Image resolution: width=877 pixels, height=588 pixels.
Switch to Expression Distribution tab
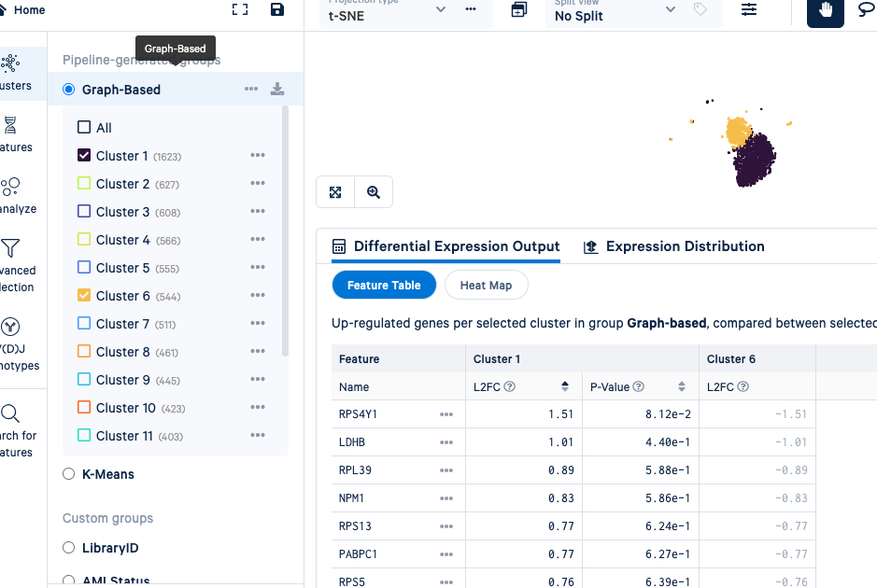pyautogui.click(x=674, y=246)
